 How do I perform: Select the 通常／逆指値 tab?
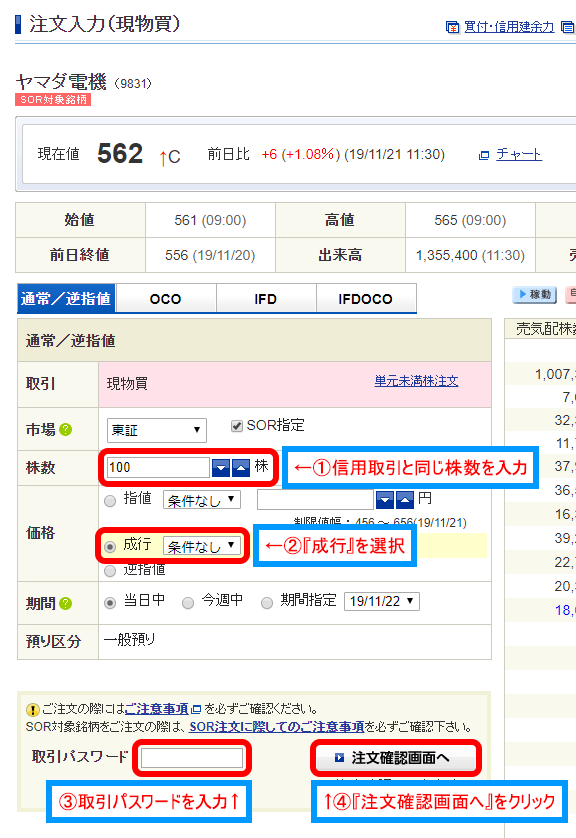click(66, 298)
